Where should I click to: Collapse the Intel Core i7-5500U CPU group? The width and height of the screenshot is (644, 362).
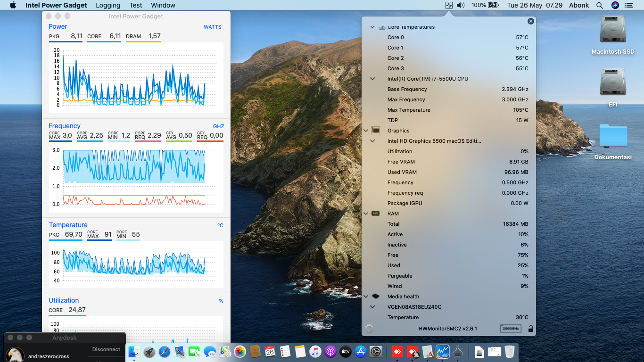pos(372,79)
